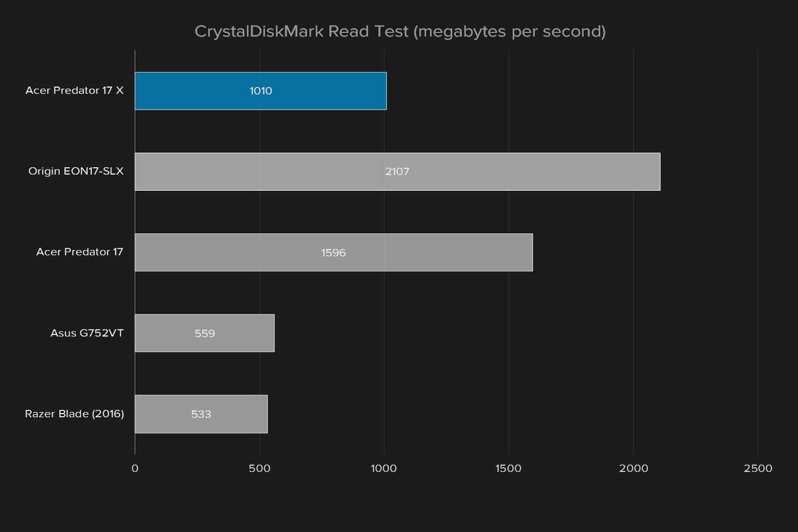Select the Origin EON17-SLX gray bar
798x532 pixels.
[x=398, y=172]
